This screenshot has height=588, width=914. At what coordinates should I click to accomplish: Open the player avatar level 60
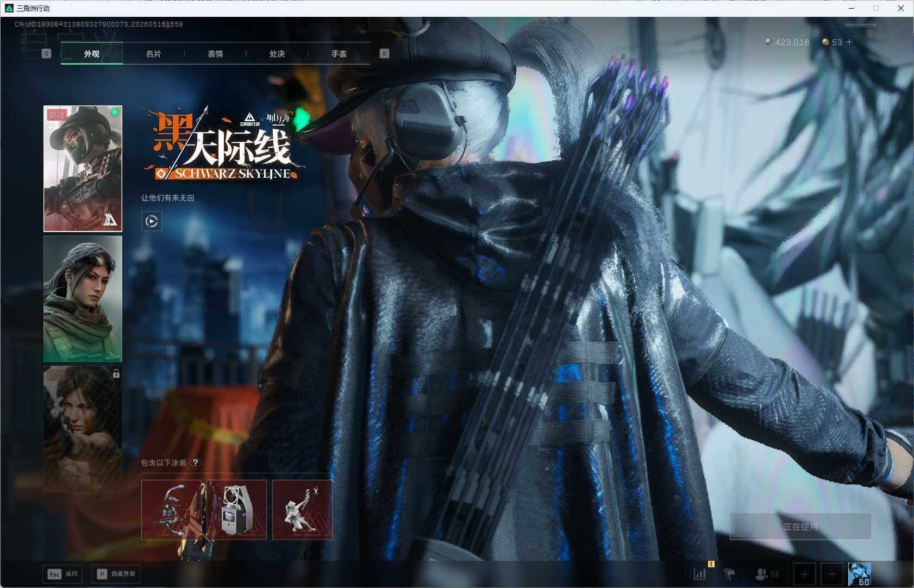[x=860, y=574]
